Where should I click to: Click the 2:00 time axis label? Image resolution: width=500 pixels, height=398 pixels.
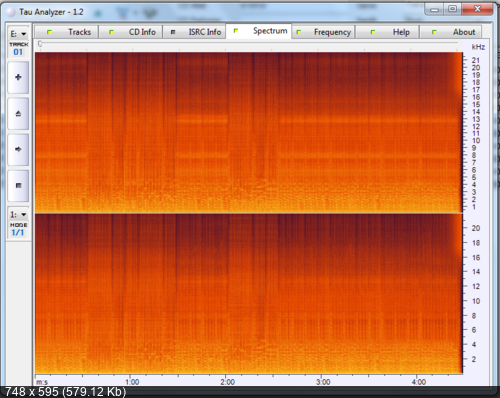click(x=227, y=382)
